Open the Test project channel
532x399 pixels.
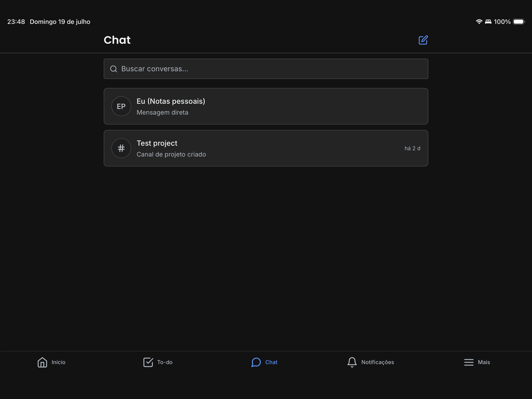point(266,148)
